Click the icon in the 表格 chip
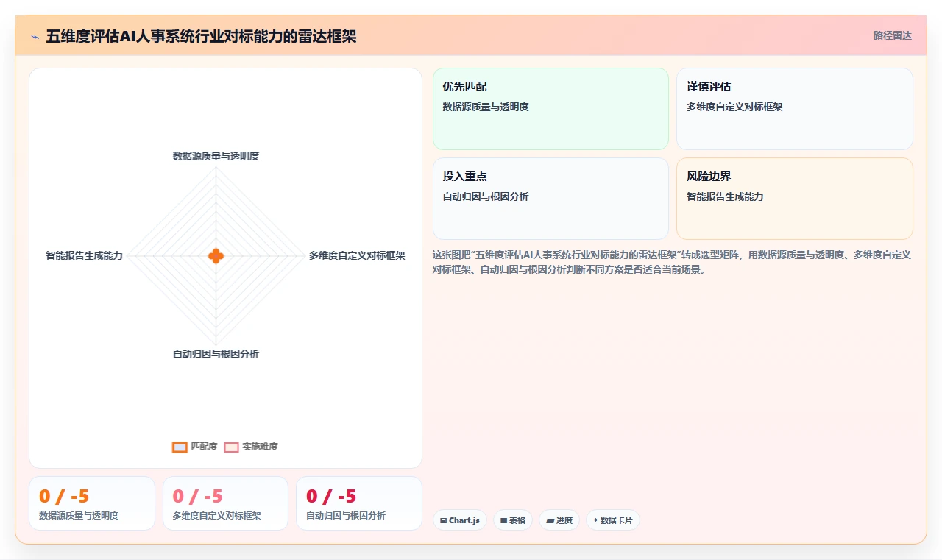 point(503,520)
